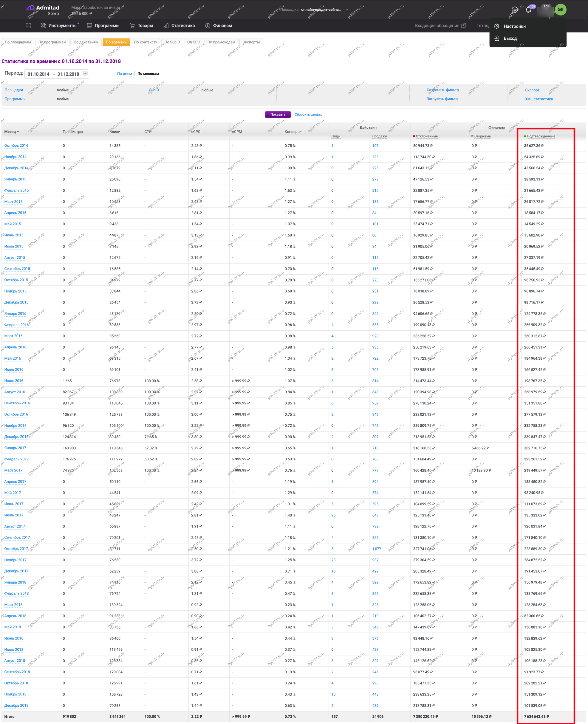Expand the Площадка selector dropdown
588x724 pixels.
click(x=347, y=10)
